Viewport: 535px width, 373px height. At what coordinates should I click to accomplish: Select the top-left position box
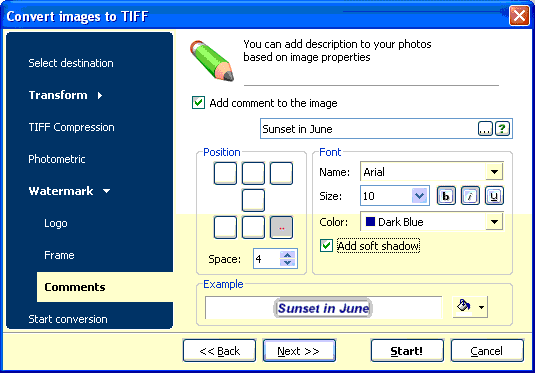(225, 173)
